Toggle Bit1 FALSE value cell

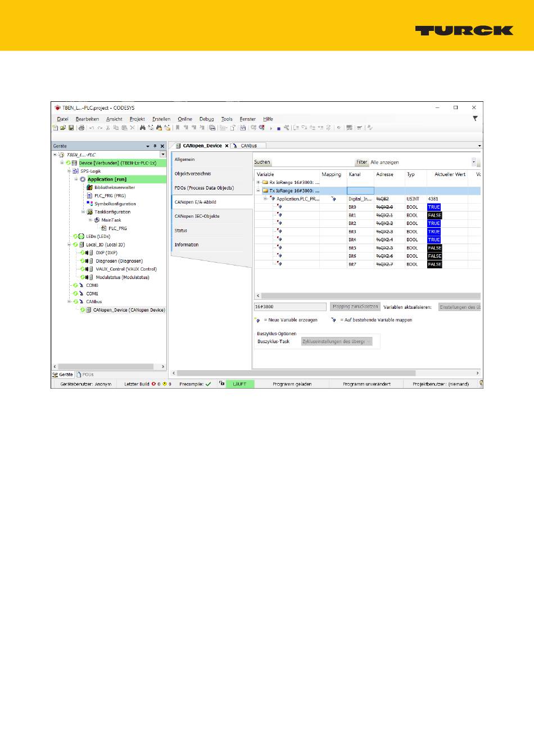point(435,215)
